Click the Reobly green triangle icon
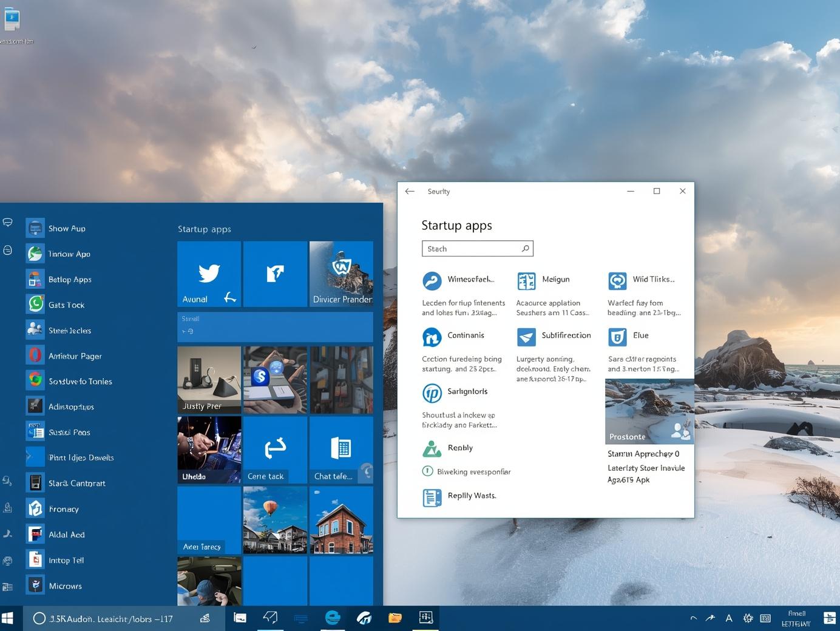840x631 pixels. 432,449
